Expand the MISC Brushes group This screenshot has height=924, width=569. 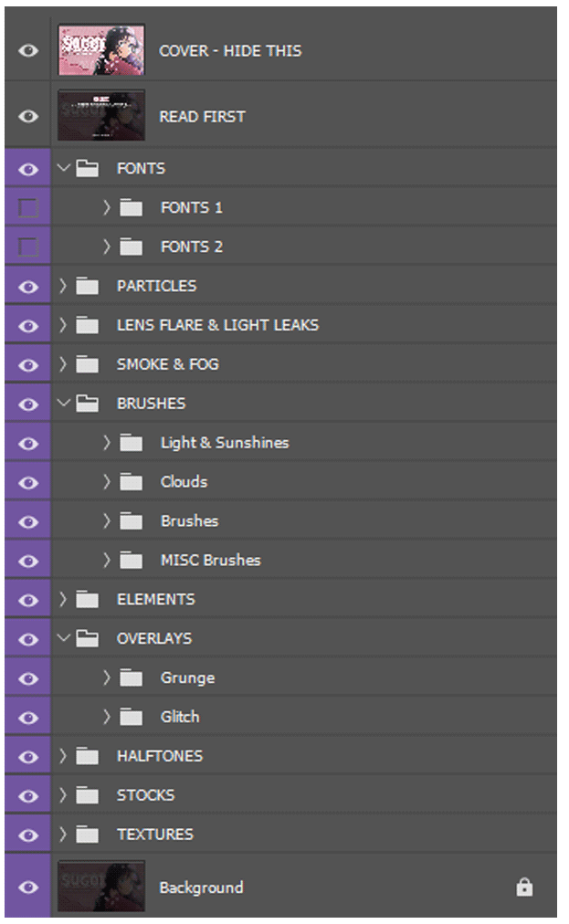tap(107, 559)
